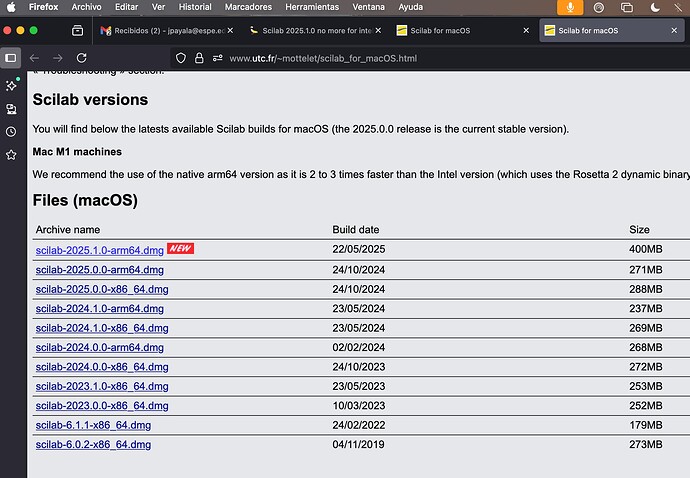
Task: Click the Size column header
Action: click(639, 230)
